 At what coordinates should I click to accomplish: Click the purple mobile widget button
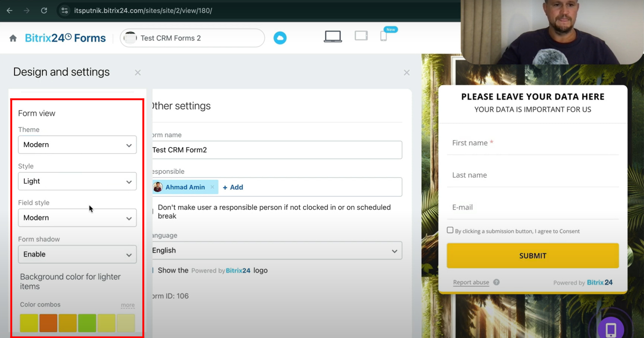(x=611, y=329)
